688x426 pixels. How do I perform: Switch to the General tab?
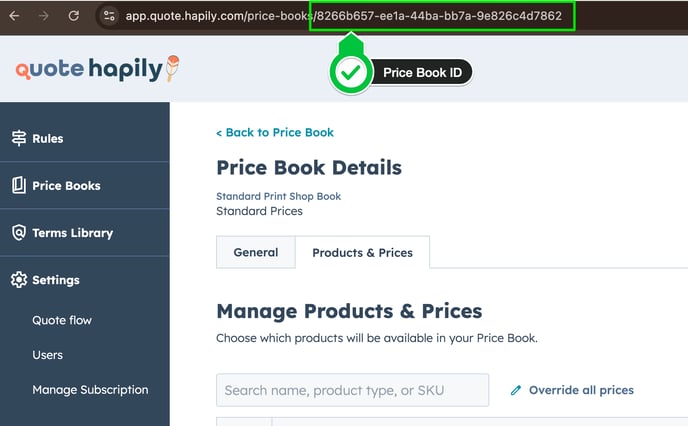coord(256,252)
